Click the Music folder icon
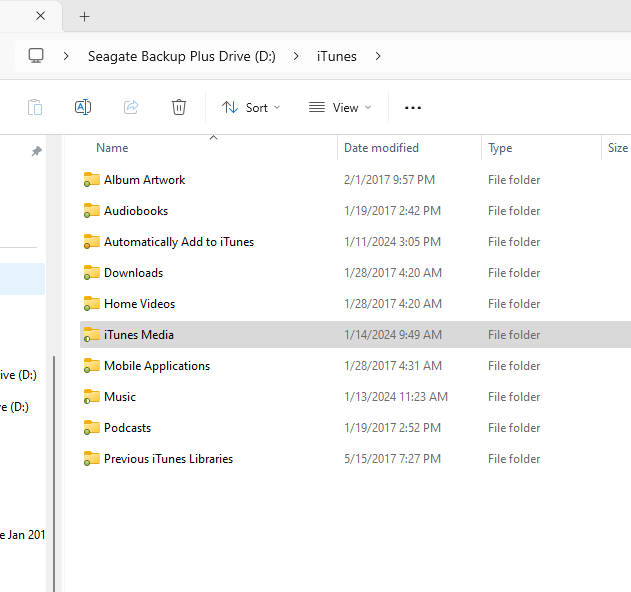This screenshot has width=631, height=592. pyautogui.click(x=91, y=396)
